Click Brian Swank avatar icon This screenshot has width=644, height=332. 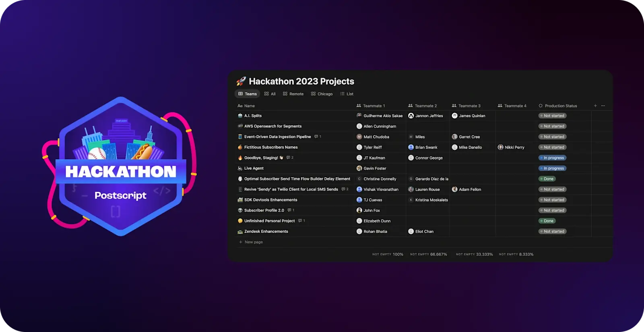[411, 147]
